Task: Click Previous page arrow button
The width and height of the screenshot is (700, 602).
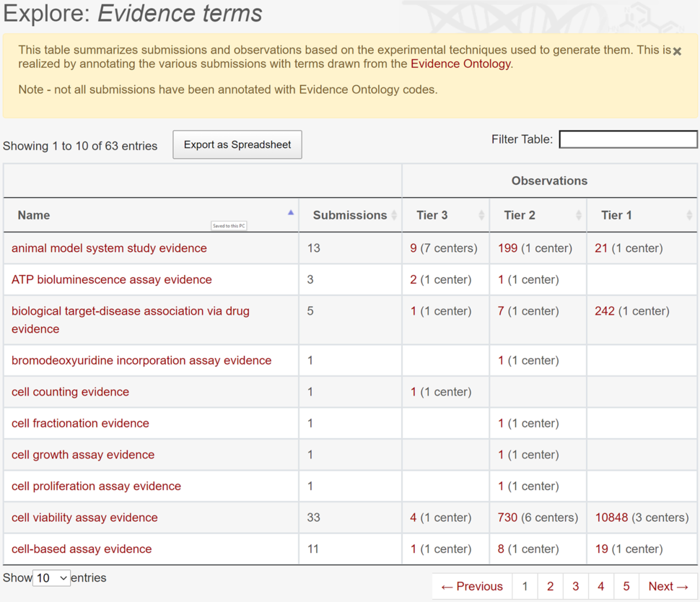Action: tap(472, 586)
